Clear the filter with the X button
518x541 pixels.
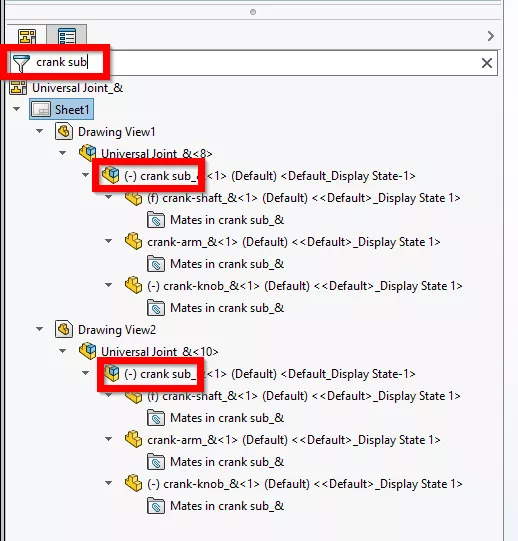[x=487, y=63]
